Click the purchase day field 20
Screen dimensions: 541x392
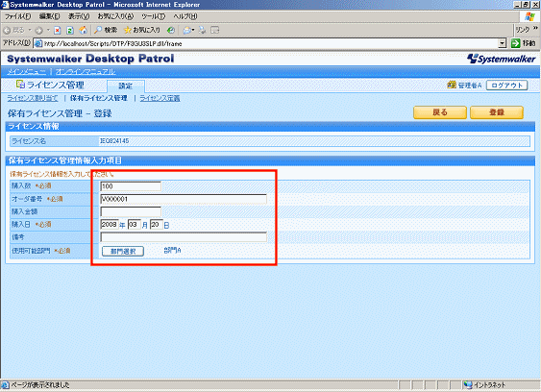click(x=157, y=225)
